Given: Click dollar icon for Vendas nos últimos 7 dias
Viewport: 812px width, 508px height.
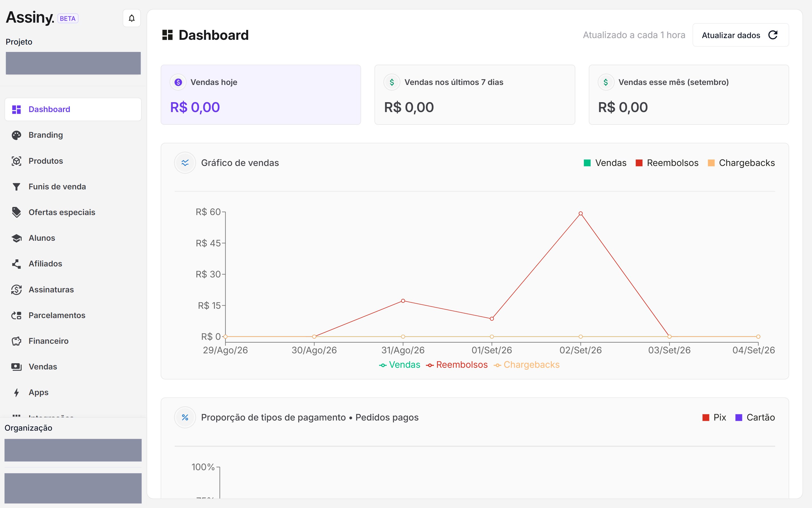Looking at the screenshot, I should pos(392,82).
